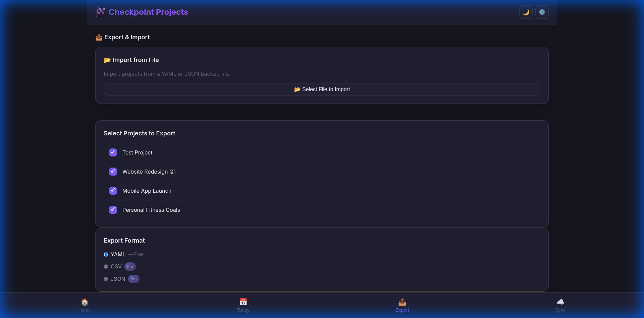The width and height of the screenshot is (644, 318).
Task: Click the Pro badge next to JSON
Action: coord(134,279)
